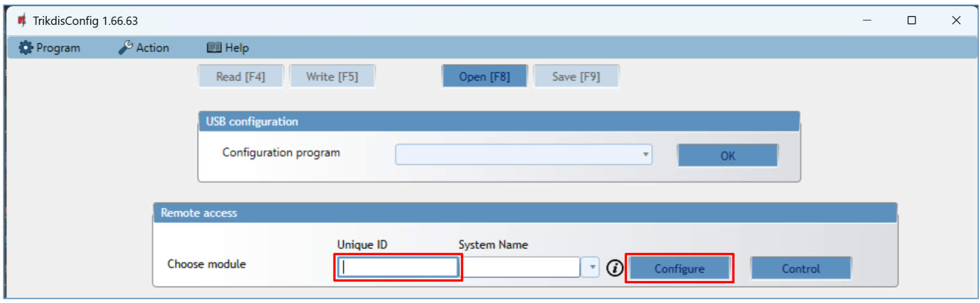
Task: Click the Save [F9] button
Action: [x=576, y=77]
